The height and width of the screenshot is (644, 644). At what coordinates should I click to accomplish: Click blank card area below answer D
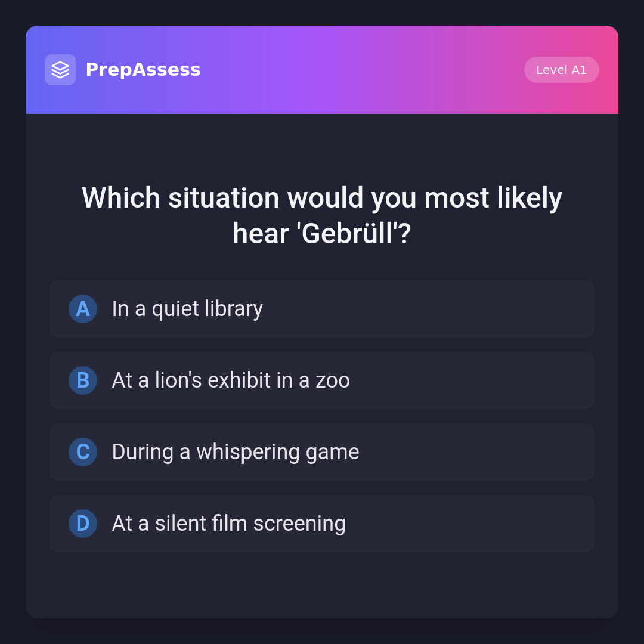pos(322,584)
